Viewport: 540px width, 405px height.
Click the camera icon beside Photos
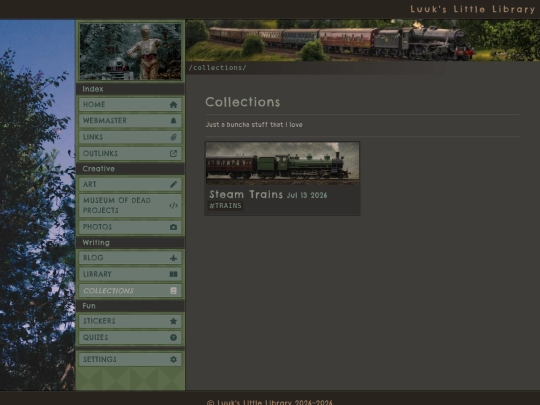[x=173, y=227]
